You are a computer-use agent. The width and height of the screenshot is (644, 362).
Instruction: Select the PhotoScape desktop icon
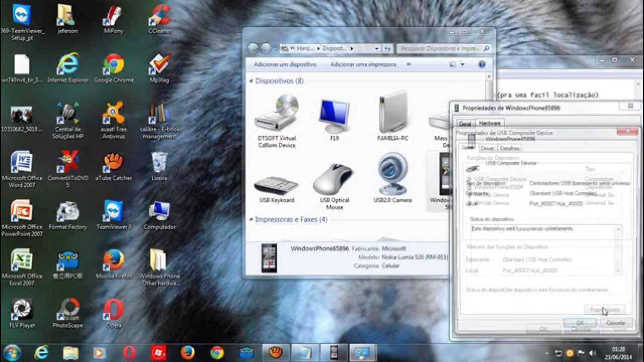(x=68, y=314)
